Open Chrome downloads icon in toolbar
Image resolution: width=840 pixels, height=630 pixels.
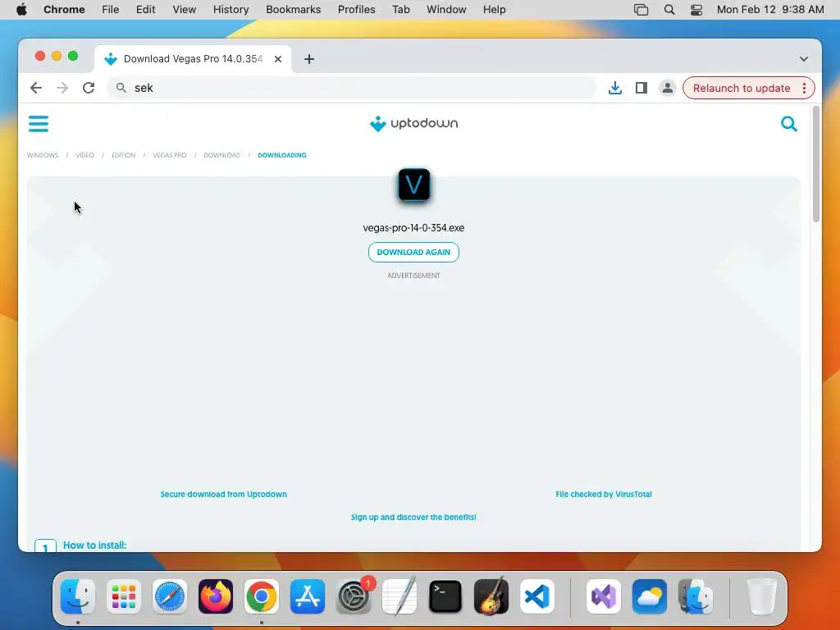coord(615,88)
